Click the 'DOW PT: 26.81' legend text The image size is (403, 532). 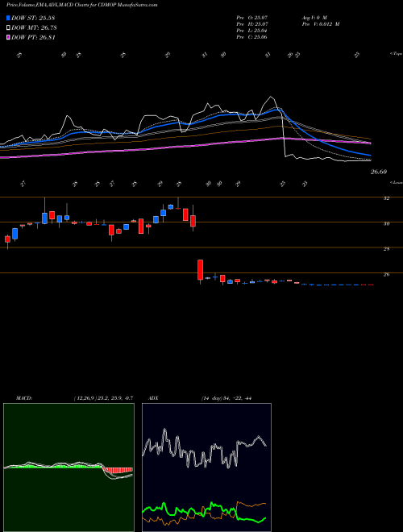click(x=33, y=37)
